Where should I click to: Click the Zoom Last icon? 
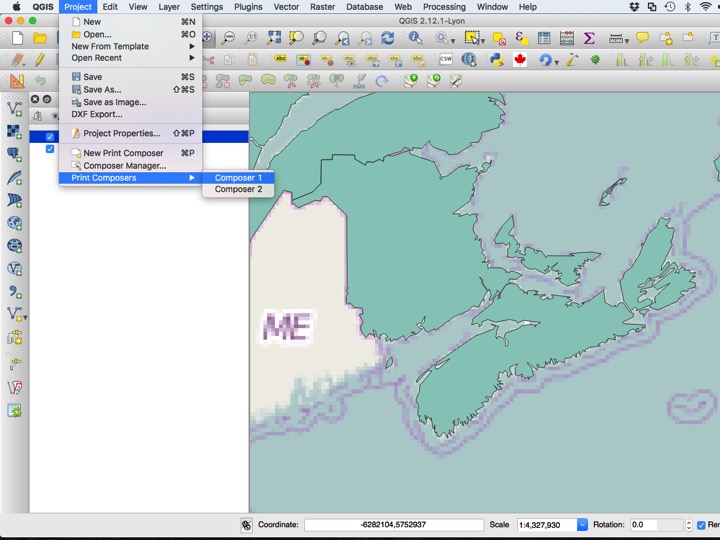pyautogui.click(x=342, y=38)
